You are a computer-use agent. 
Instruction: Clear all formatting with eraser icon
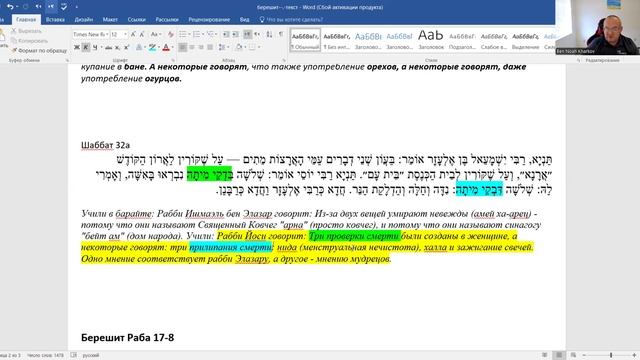tap(171, 34)
